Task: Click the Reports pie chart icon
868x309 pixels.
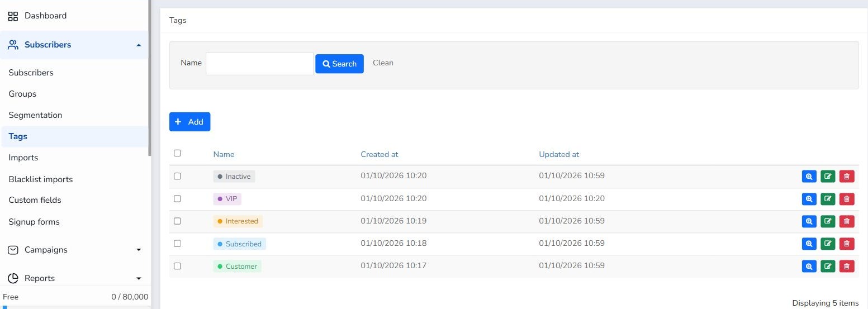Action: (13, 278)
